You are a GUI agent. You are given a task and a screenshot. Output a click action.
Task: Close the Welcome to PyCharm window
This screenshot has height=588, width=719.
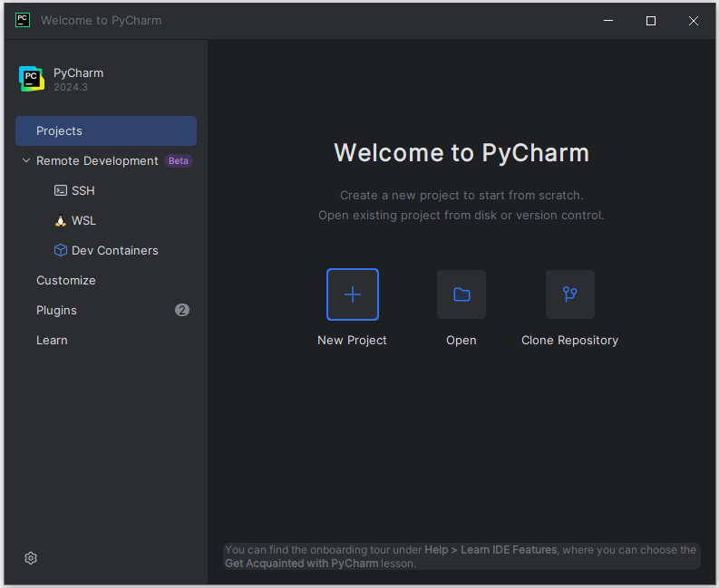pos(694,21)
